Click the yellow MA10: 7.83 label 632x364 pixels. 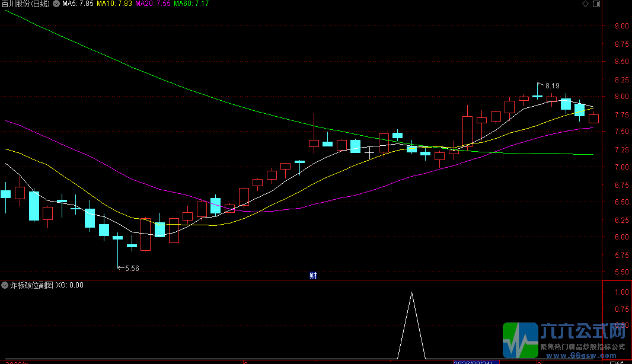(x=114, y=4)
